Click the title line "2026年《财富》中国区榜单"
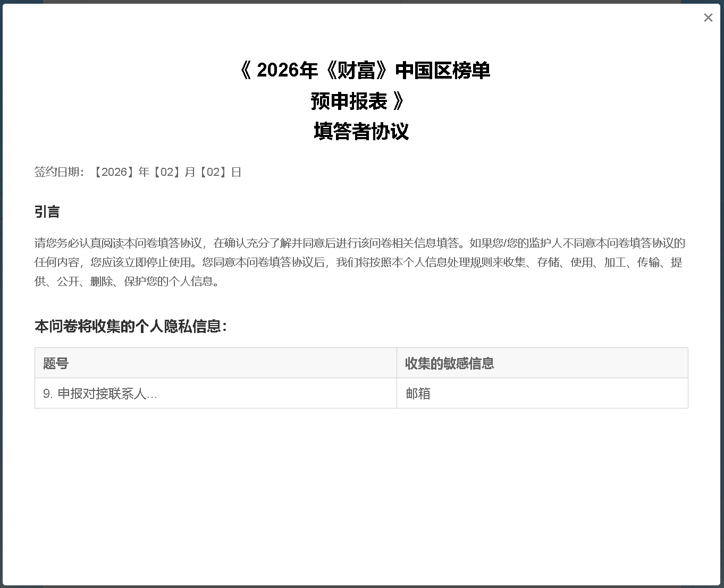The width and height of the screenshot is (724, 588). point(372,70)
